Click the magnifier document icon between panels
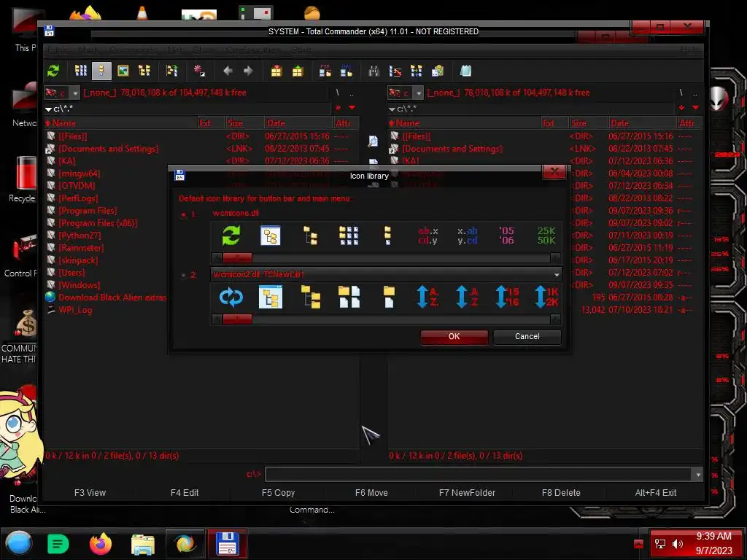Image resolution: width=747 pixels, height=560 pixels. tap(373, 141)
